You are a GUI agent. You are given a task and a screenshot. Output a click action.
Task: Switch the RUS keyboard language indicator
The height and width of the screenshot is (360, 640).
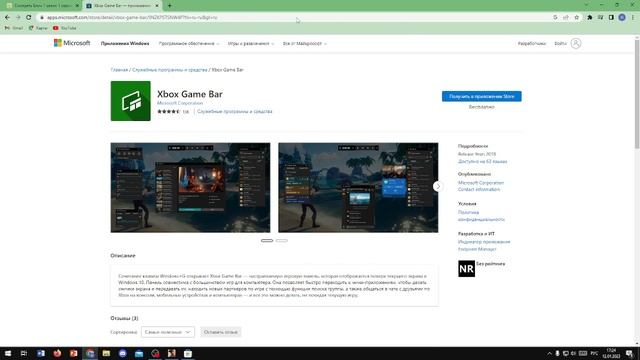coord(594,353)
